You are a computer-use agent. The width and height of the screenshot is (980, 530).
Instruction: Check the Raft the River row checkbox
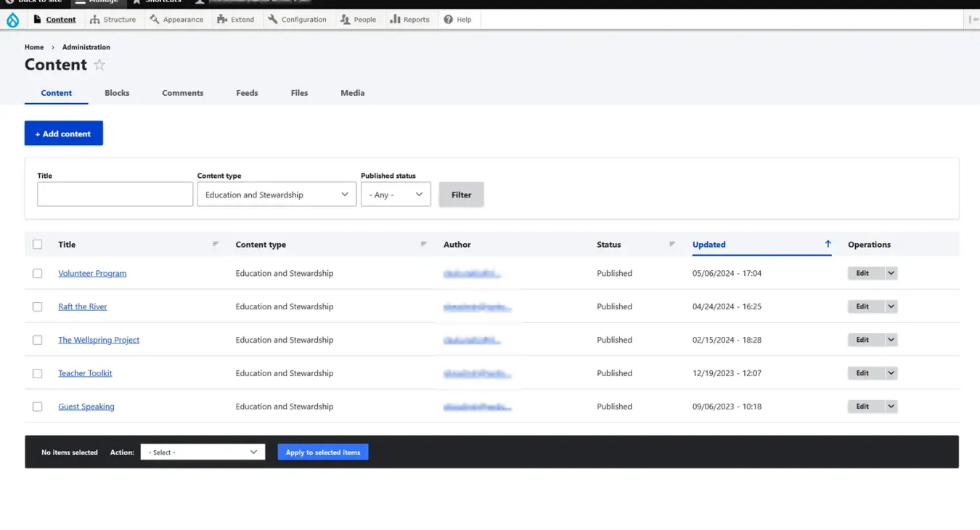pos(38,307)
